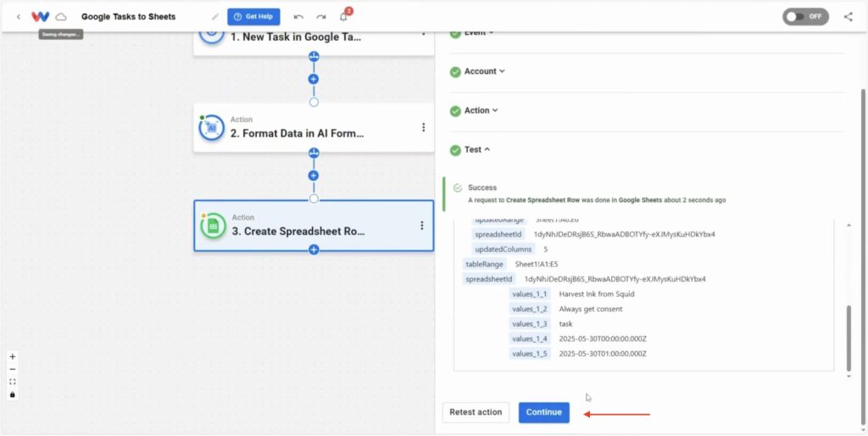Select the Google Sheets step icon
868x436 pixels.
(x=213, y=226)
